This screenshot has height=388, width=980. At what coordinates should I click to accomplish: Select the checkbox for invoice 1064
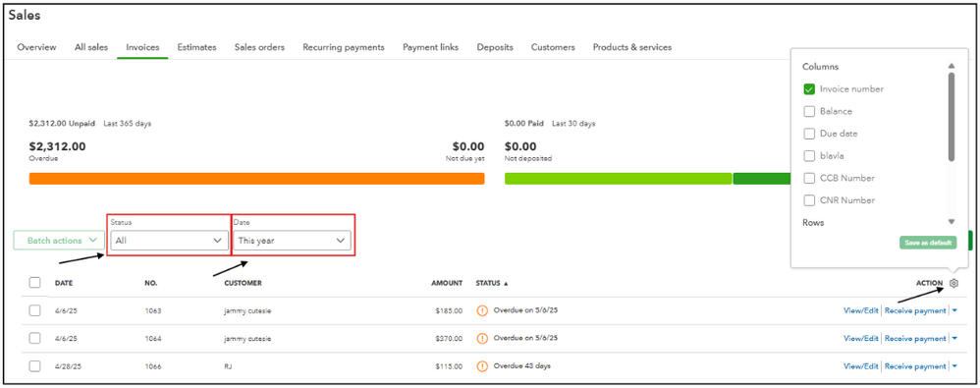coord(35,338)
